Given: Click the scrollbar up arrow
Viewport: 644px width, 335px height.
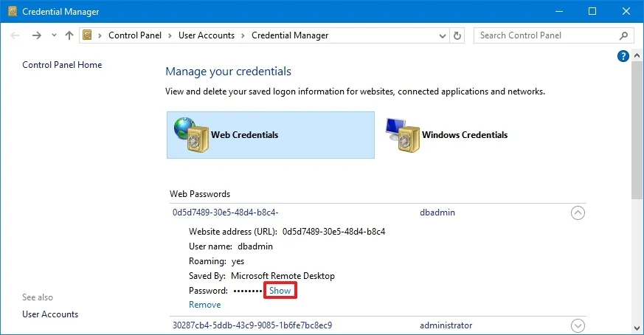Looking at the screenshot, I should click(637, 55).
